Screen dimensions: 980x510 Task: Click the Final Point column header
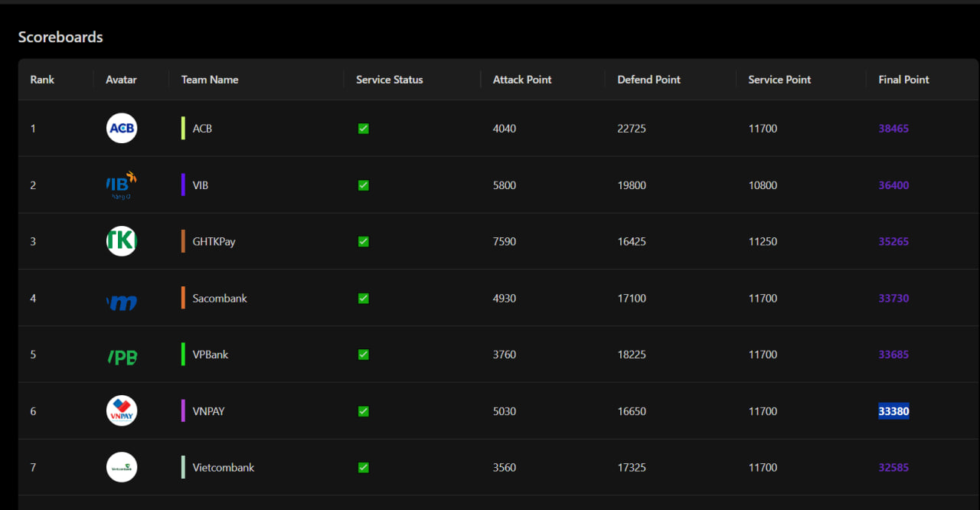[x=903, y=80]
